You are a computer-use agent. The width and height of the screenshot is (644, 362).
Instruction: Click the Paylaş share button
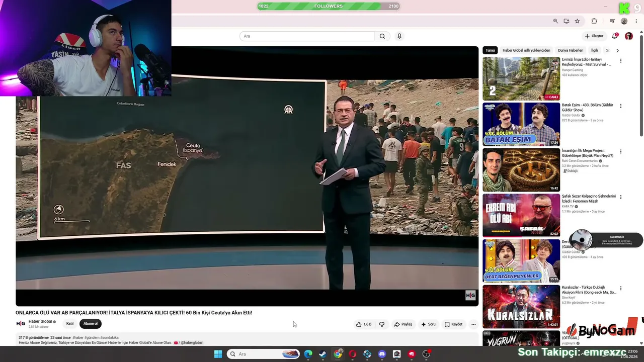(403, 324)
